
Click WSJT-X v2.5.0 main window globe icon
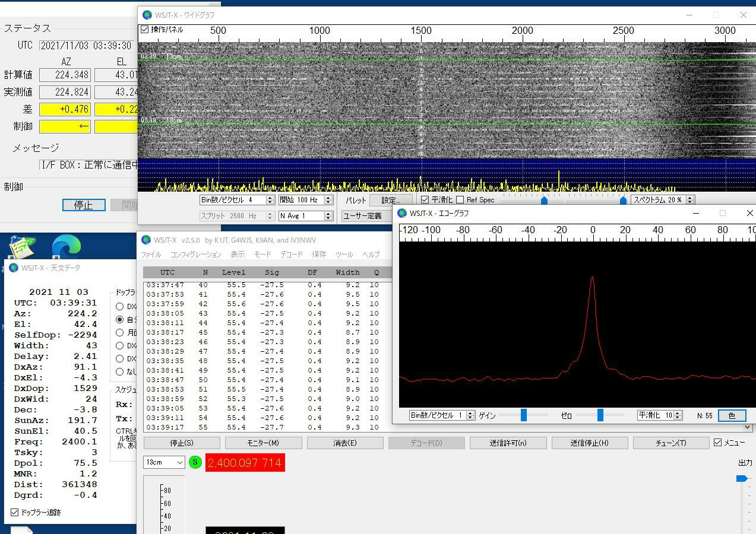click(146, 240)
